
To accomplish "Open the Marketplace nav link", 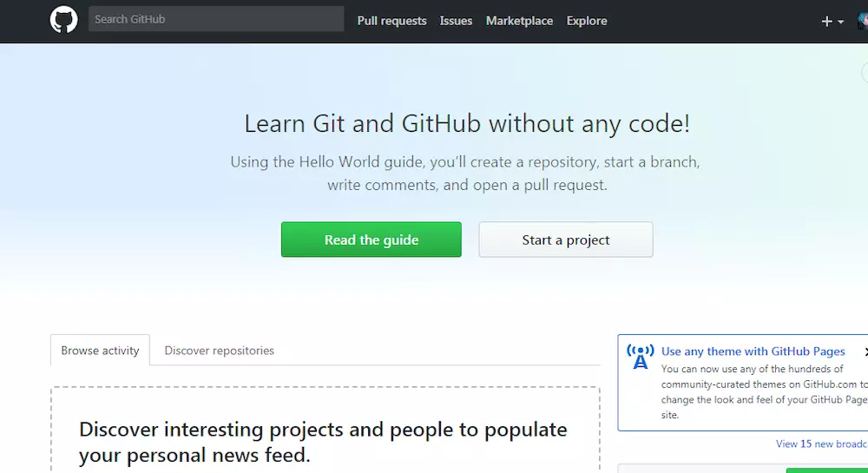I will click(519, 21).
